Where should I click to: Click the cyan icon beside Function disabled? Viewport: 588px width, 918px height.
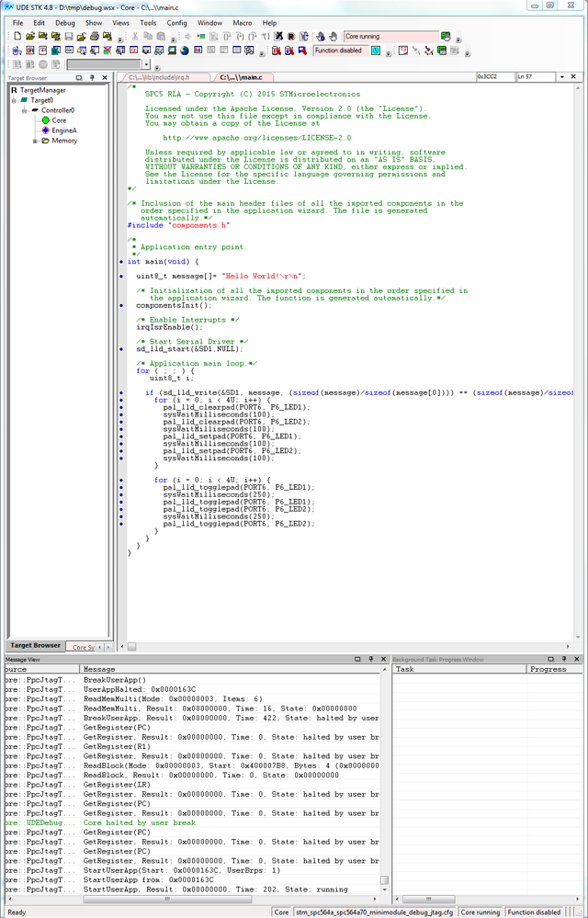point(376,51)
